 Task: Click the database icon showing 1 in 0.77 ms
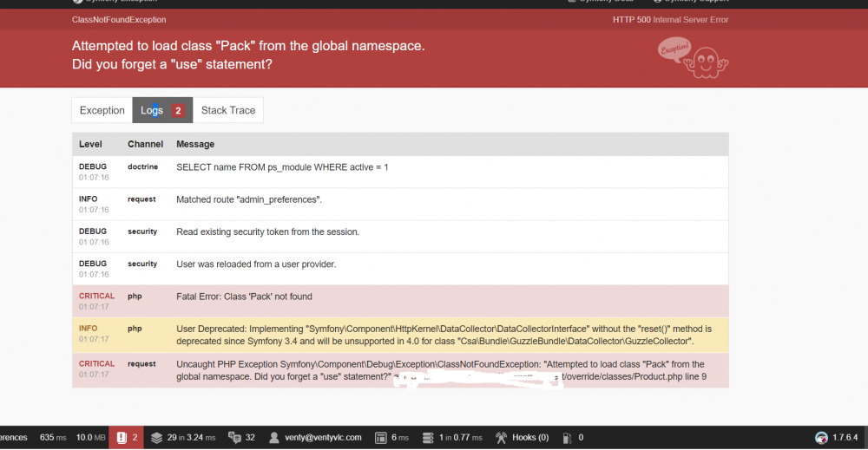[428, 438]
